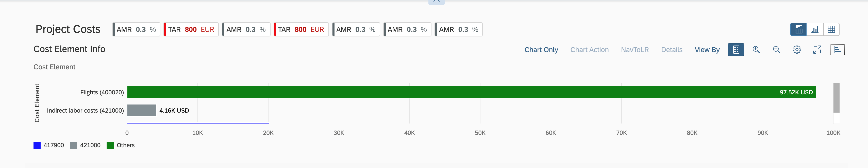Click the chart's vertical scrollbar
Image resolution: width=868 pixels, height=168 pixels.
coord(836,98)
